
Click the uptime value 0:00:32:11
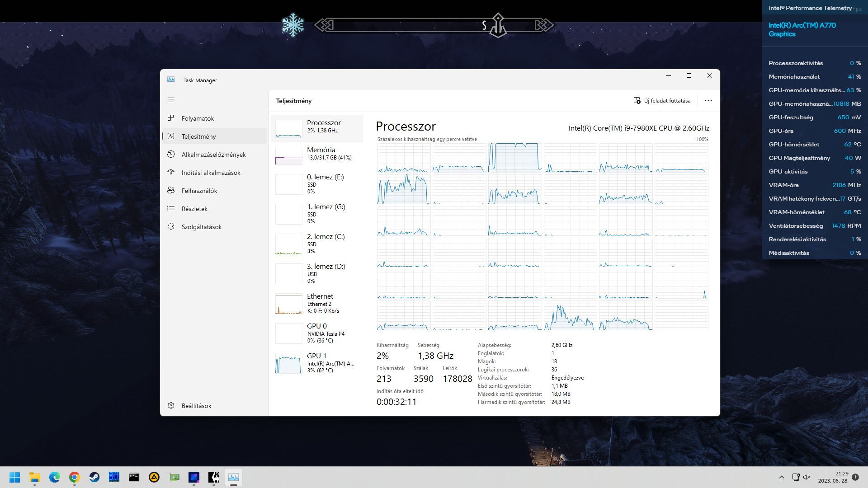click(396, 402)
